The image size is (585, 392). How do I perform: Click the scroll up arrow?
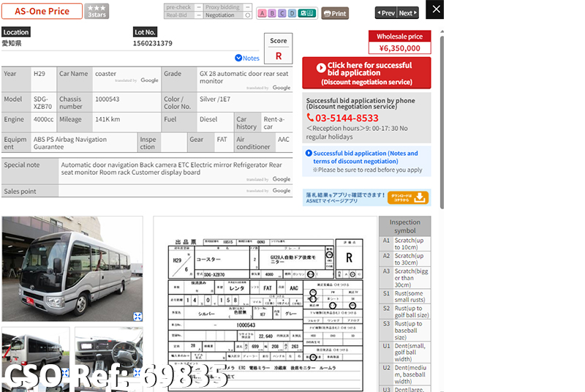(442, 31)
